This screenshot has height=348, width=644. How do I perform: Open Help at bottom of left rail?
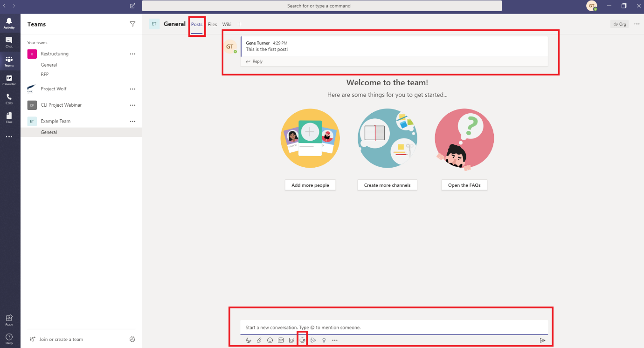9,339
